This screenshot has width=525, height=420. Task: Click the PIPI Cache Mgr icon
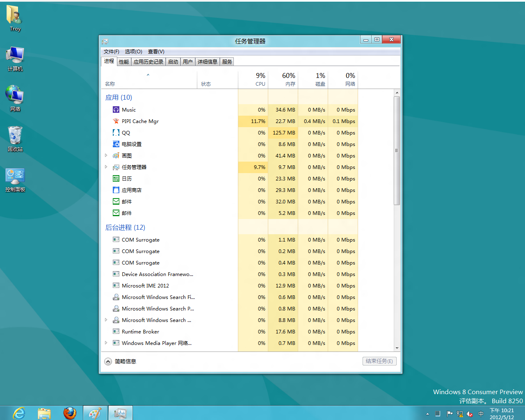click(116, 121)
